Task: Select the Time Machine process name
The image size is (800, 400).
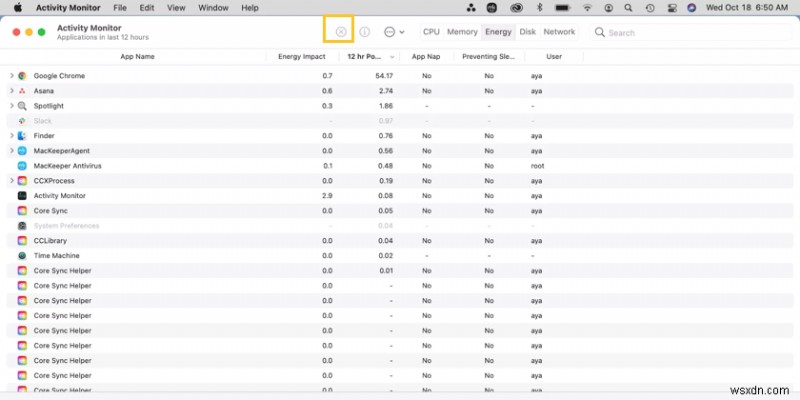Action: [56, 256]
